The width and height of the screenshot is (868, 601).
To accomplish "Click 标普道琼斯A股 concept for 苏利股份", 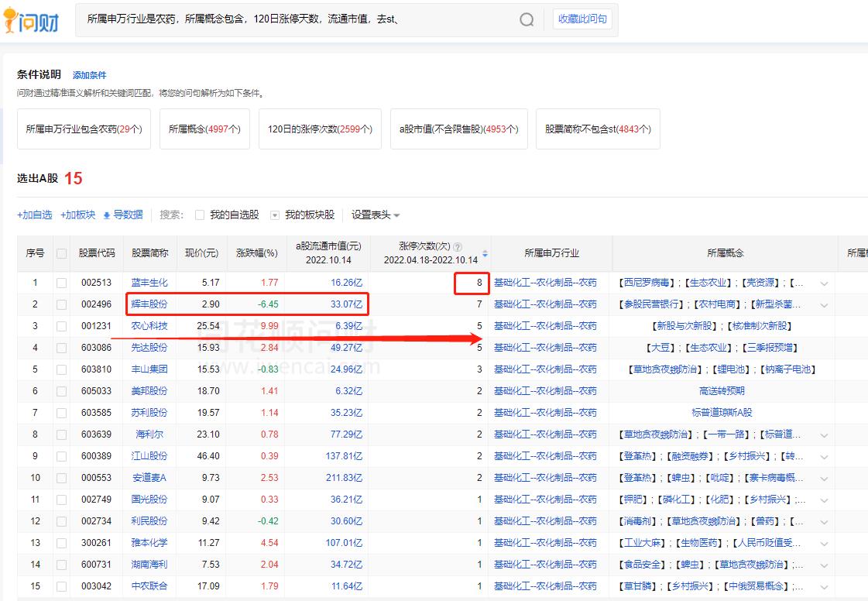I will tap(722, 413).
